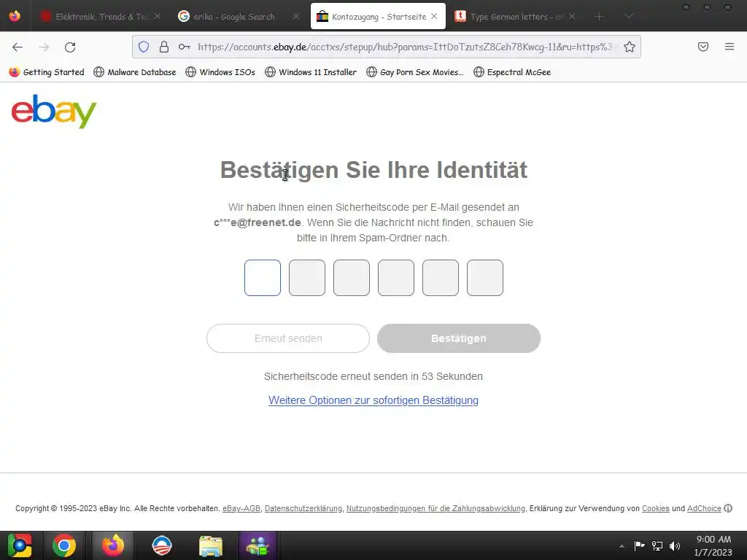747x560 pixels.
Task: Open the Start menu icon in taskbar
Action: (20, 545)
